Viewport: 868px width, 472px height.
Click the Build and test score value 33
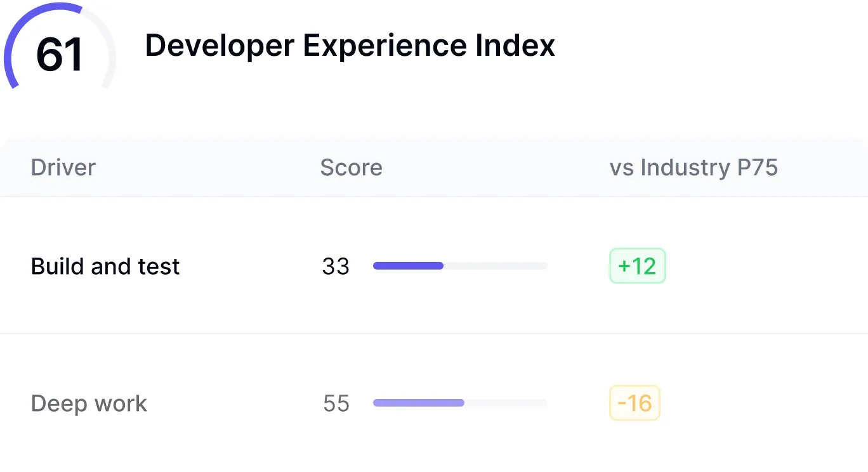336,266
